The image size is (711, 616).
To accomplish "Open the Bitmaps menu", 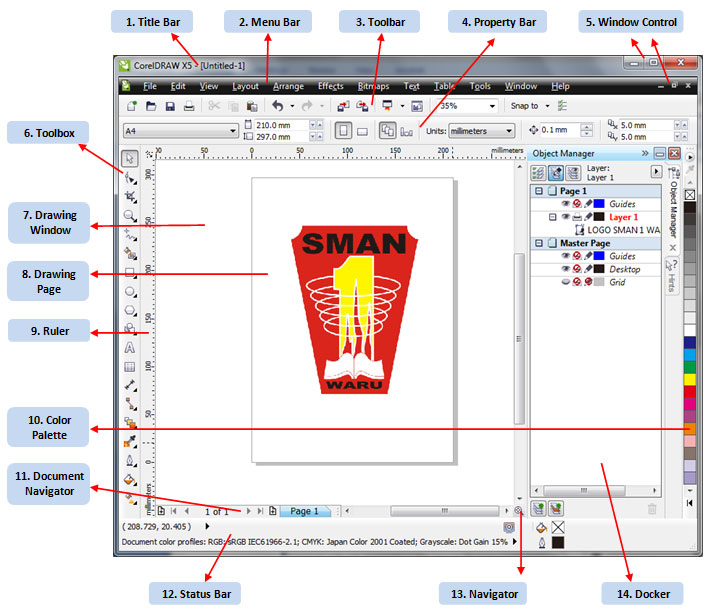I will tap(373, 86).
